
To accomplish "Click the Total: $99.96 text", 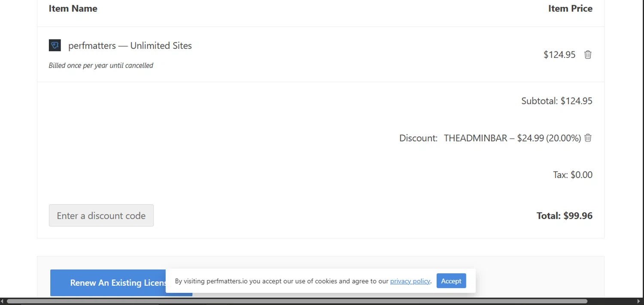I will pos(565,216).
